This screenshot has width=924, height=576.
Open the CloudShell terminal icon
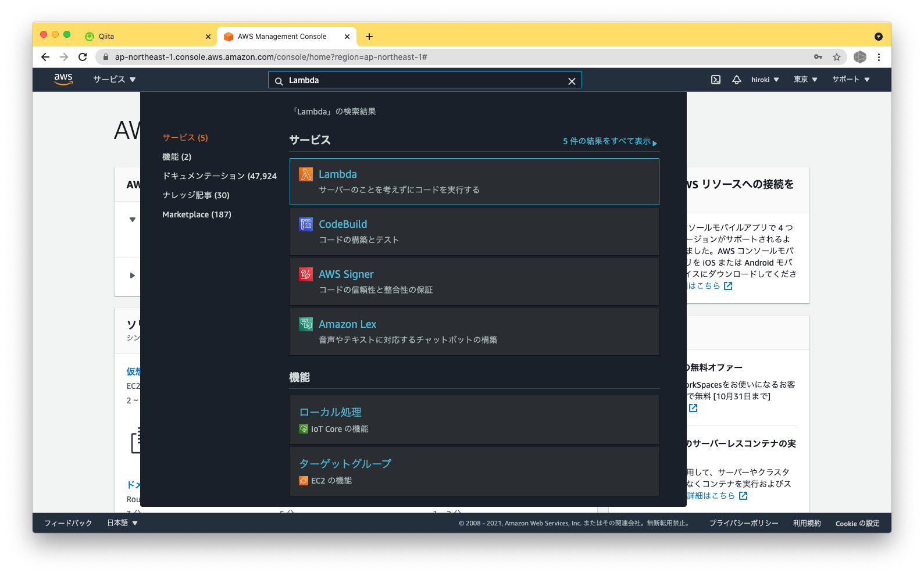[716, 80]
